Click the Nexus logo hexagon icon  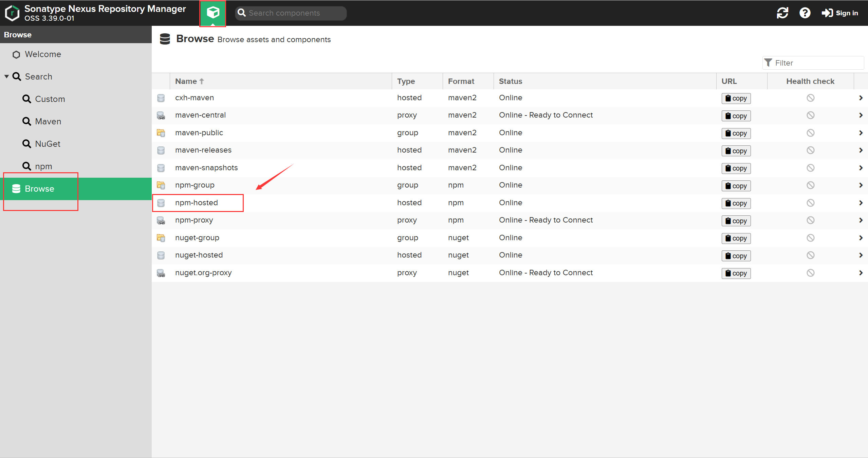tap(12, 13)
